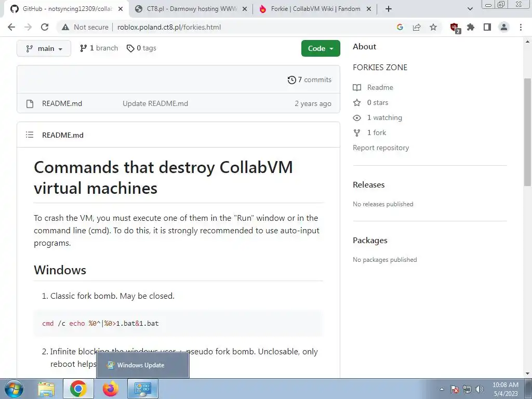Screen dimensions: 532x399
Task: Click the Update README.md commit message
Action: [155, 103]
